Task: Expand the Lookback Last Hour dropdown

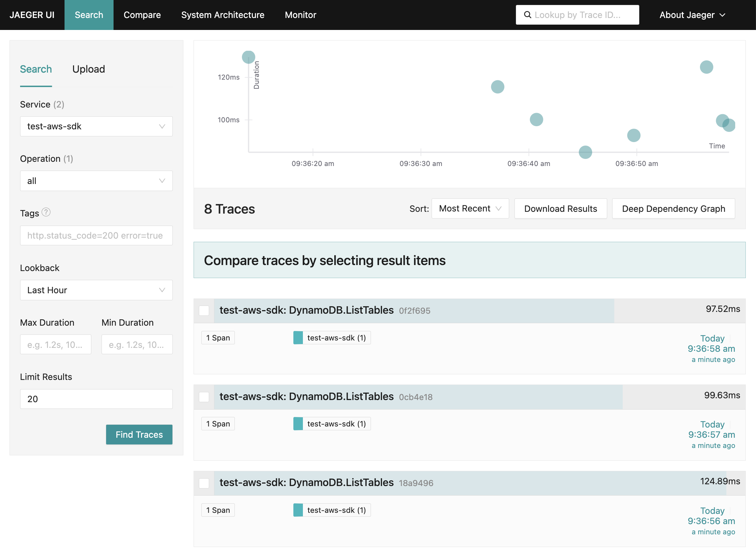Action: point(96,290)
